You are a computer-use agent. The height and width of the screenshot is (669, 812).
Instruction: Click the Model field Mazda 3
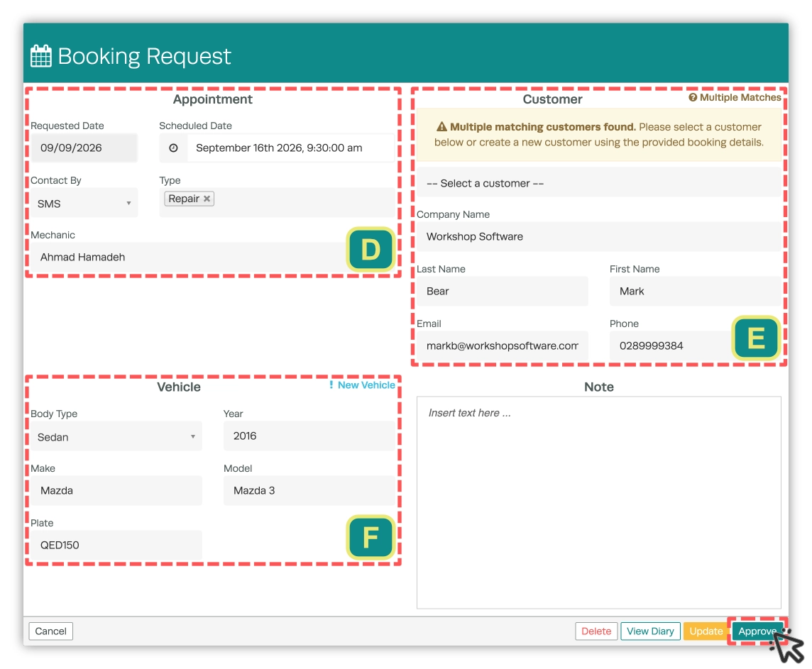[x=309, y=490]
